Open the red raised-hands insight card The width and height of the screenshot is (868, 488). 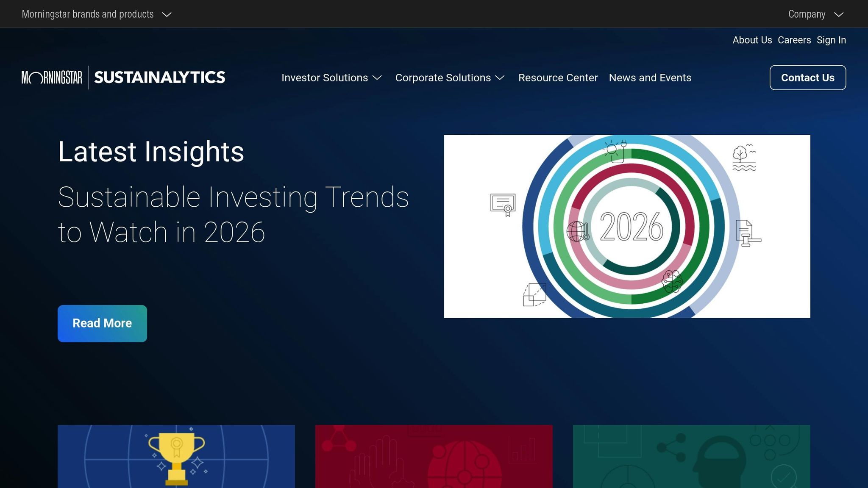coord(434,457)
